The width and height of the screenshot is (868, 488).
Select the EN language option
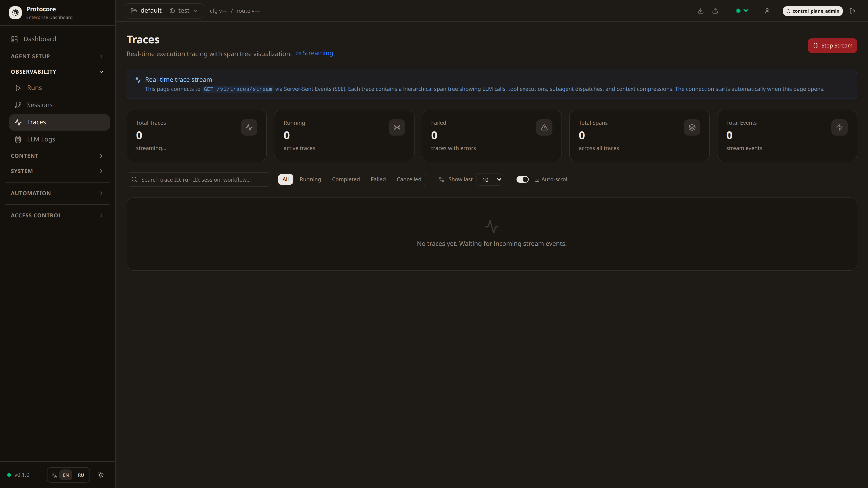[66, 475]
